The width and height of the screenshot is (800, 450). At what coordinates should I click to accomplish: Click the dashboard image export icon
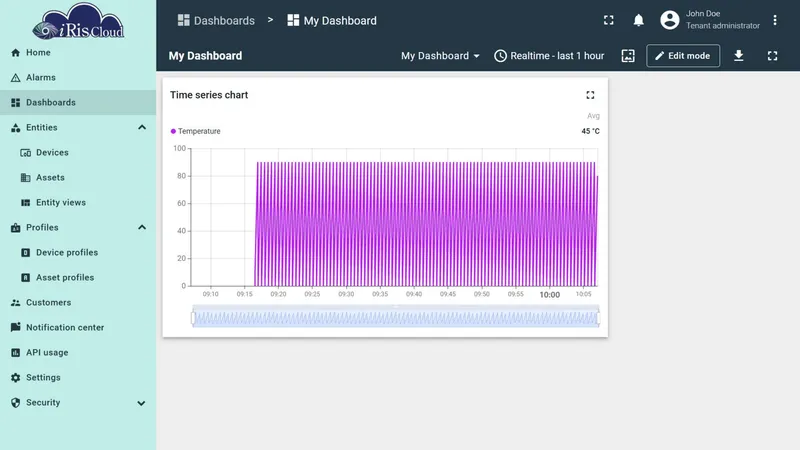pos(628,56)
